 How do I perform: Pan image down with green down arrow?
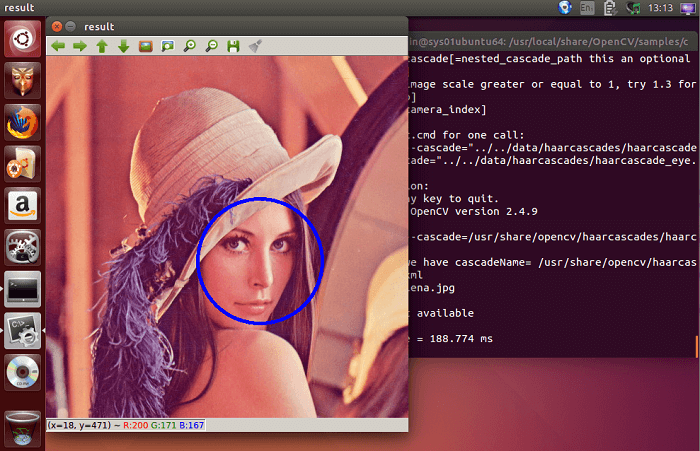(x=124, y=46)
